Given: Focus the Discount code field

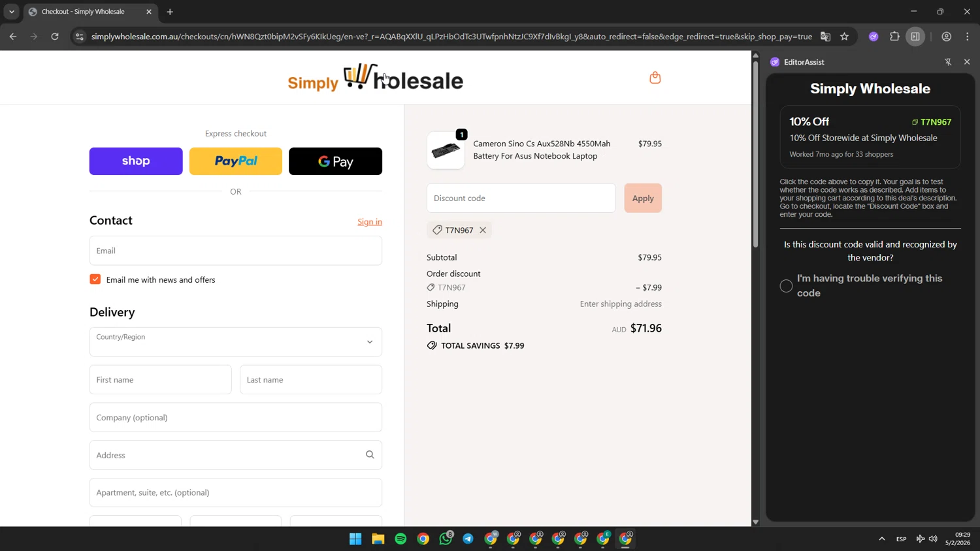Looking at the screenshot, I should pos(521,198).
